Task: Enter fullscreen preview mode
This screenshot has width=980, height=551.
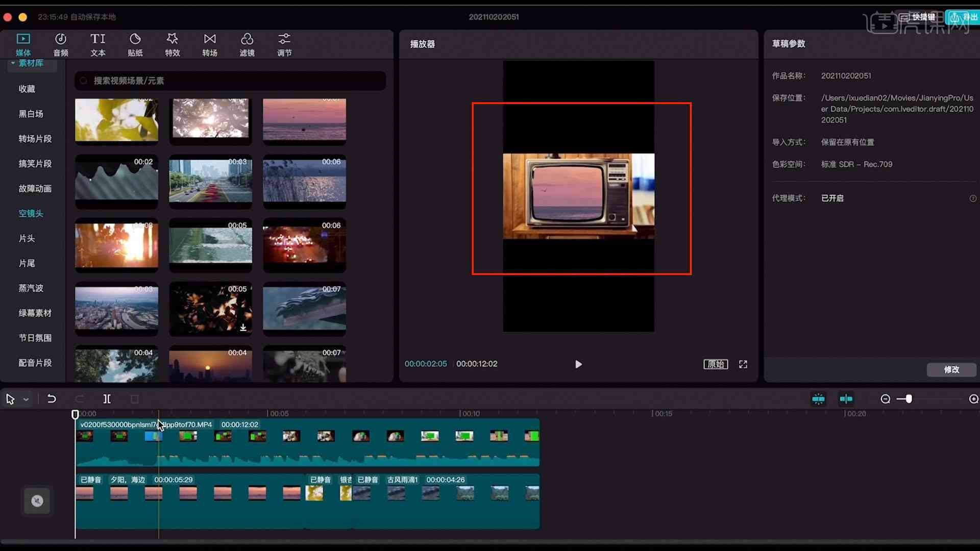Action: (x=743, y=364)
